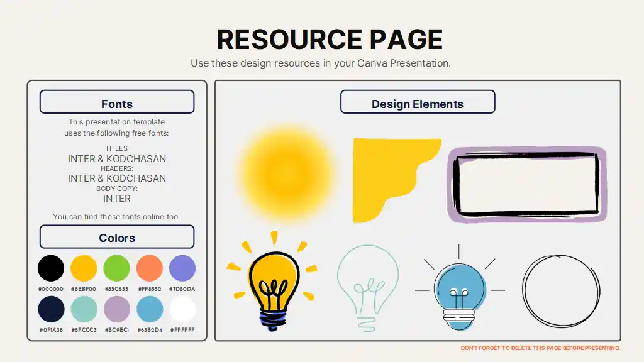
Task: Select the #000000 hex label
Action: pos(51,289)
